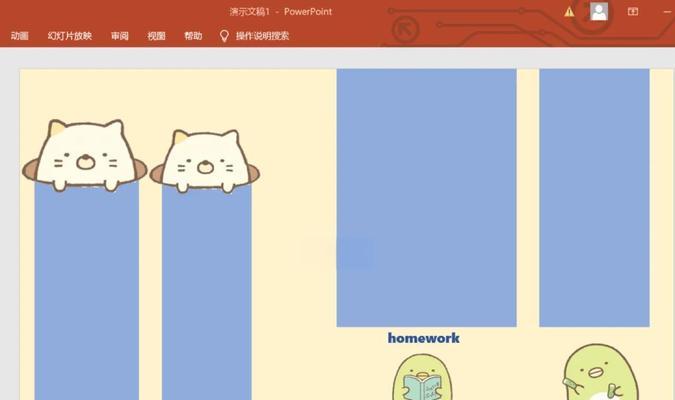The image size is (675, 400).
Task: Click the lightbulb Tell Me icon
Action: click(x=224, y=36)
